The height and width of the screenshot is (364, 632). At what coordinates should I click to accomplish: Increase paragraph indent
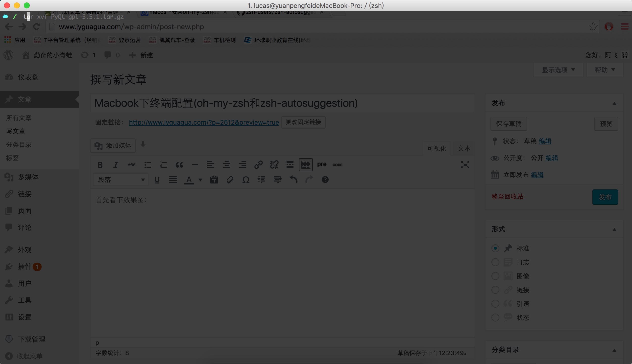click(x=278, y=180)
